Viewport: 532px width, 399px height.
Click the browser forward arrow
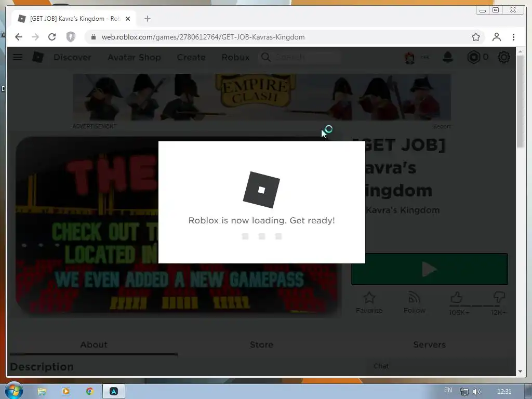(x=35, y=37)
